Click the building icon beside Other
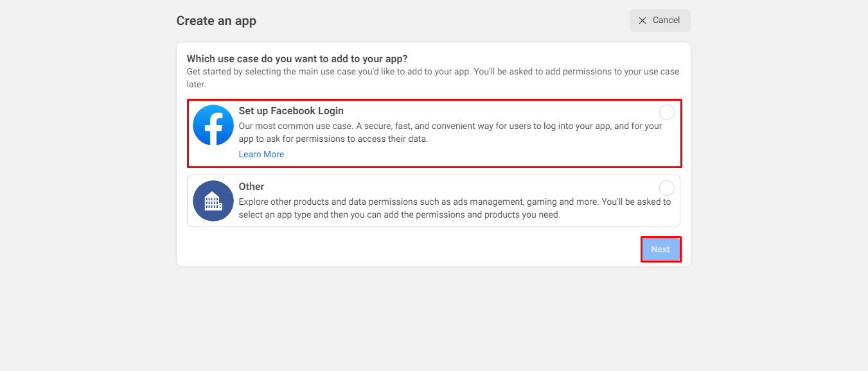This screenshot has height=371, width=868. (213, 201)
